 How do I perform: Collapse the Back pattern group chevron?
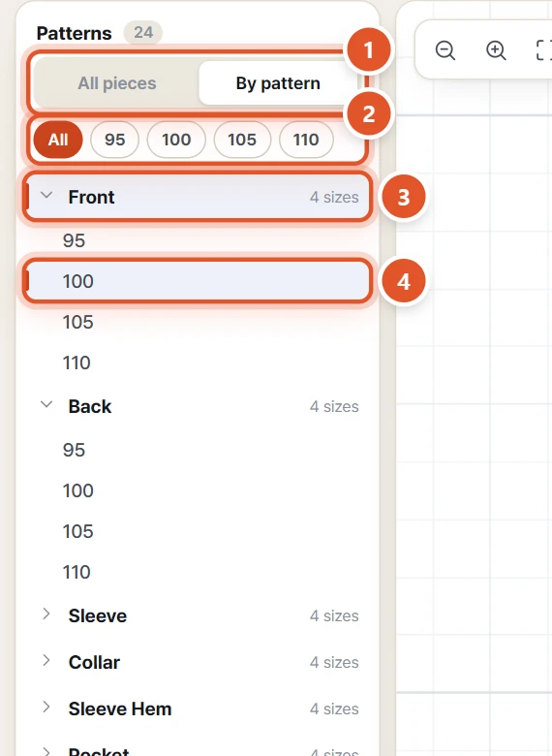point(46,405)
